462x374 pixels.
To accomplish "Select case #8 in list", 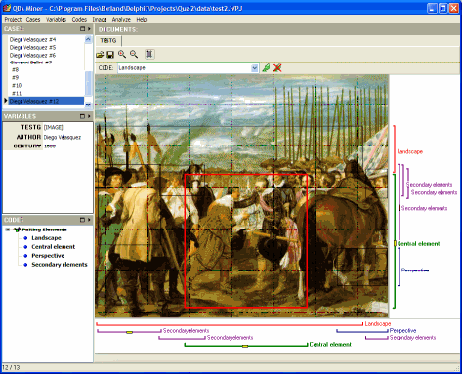I will coord(16,70).
